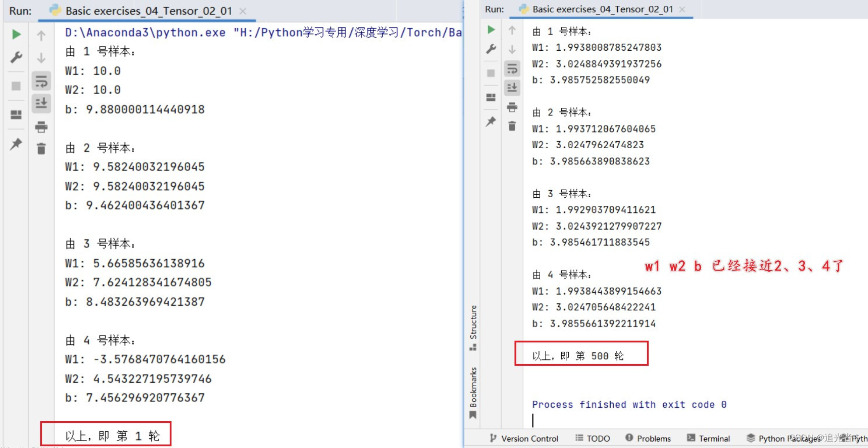
Task: Open the TODO tool window
Action: pyautogui.click(x=592, y=439)
